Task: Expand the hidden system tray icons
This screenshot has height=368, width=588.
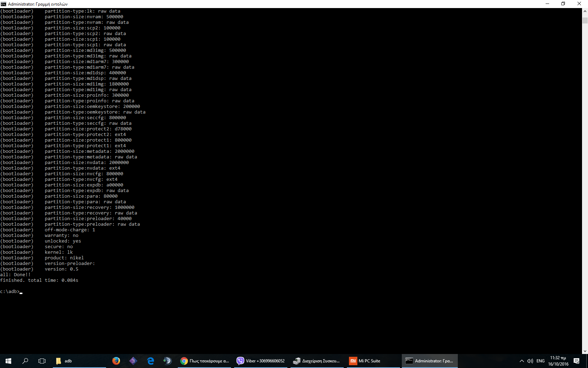Action: click(521, 361)
